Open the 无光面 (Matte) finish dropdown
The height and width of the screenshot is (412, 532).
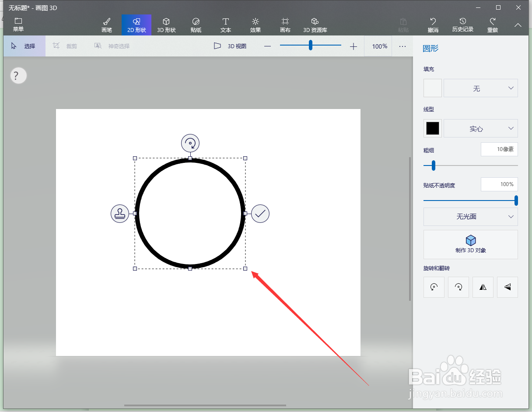pos(470,217)
